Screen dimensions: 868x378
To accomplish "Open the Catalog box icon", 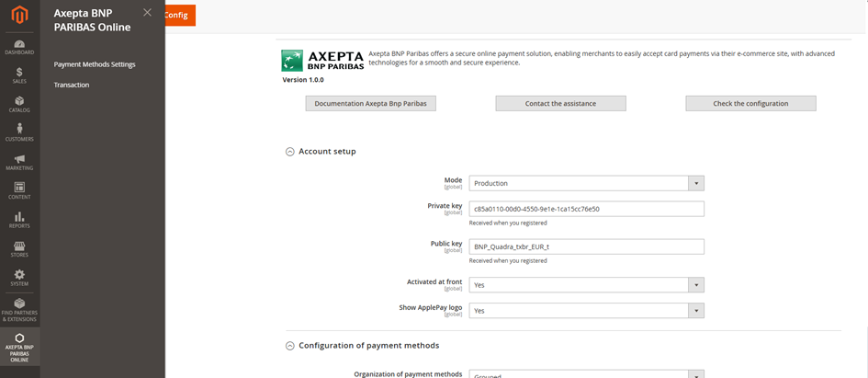I will (19, 104).
